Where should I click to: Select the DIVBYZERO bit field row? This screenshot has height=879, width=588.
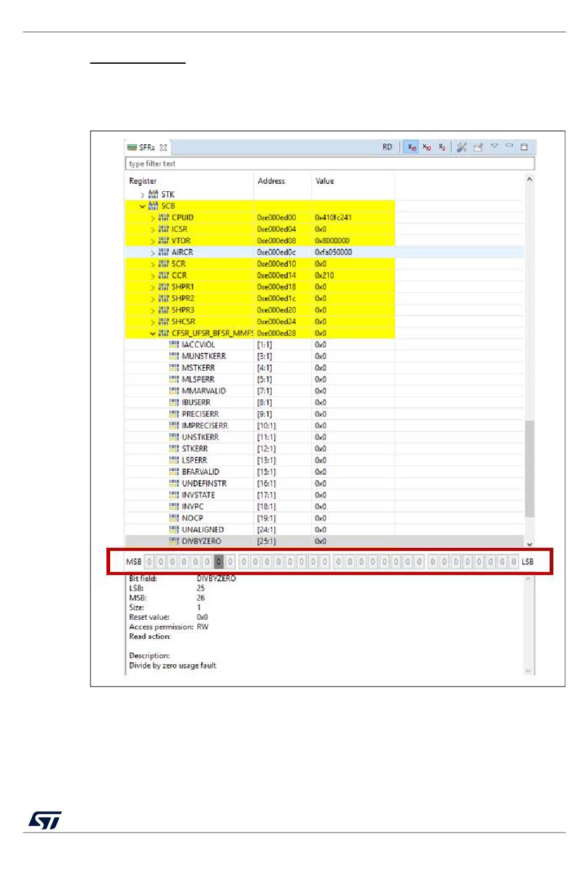click(324, 541)
